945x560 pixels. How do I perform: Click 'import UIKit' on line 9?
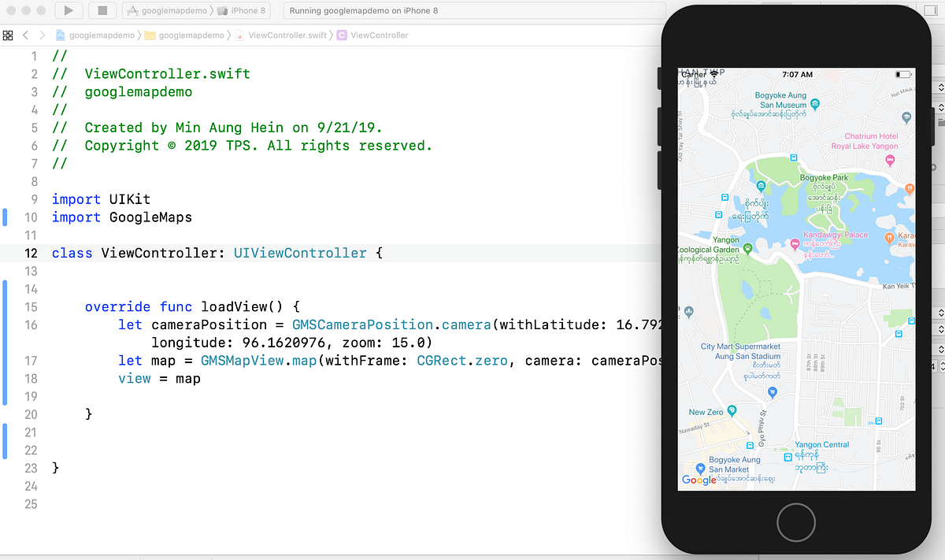(101, 199)
